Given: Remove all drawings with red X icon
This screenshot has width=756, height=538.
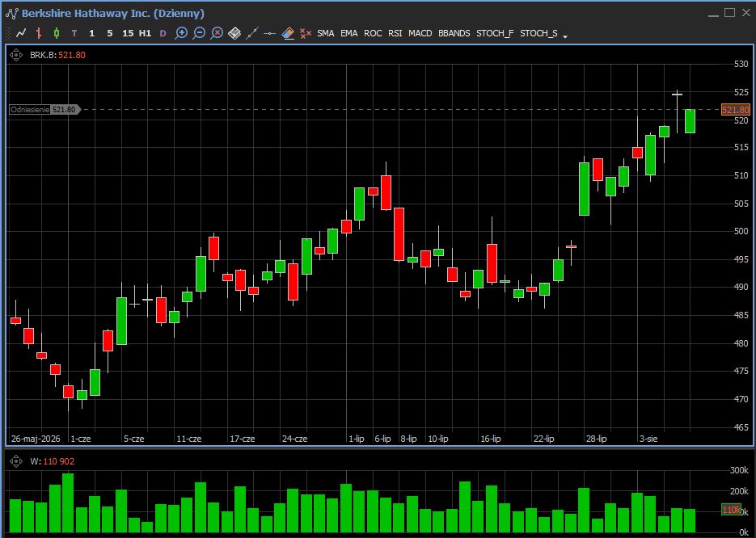Looking at the screenshot, I should pos(305,33).
